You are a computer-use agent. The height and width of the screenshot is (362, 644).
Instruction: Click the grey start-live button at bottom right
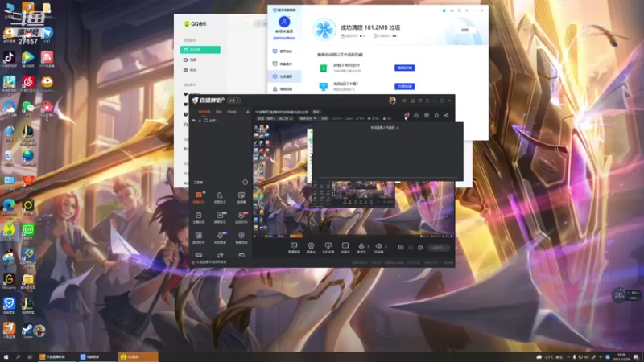tap(439, 248)
